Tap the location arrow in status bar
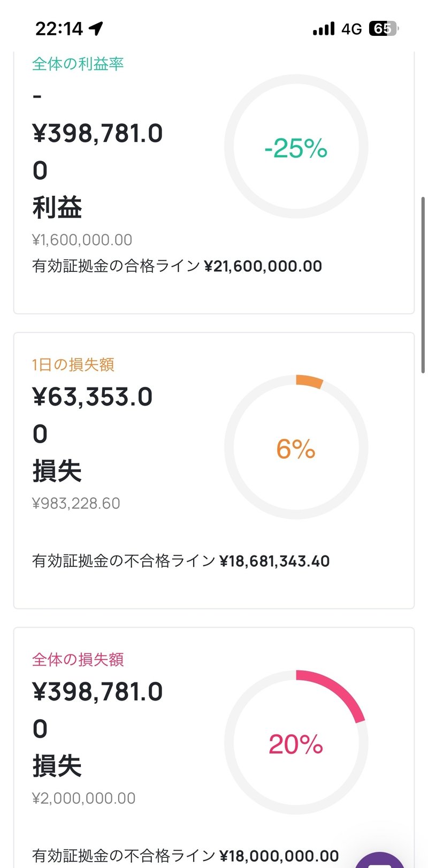The height and width of the screenshot is (868, 428). 96,28
